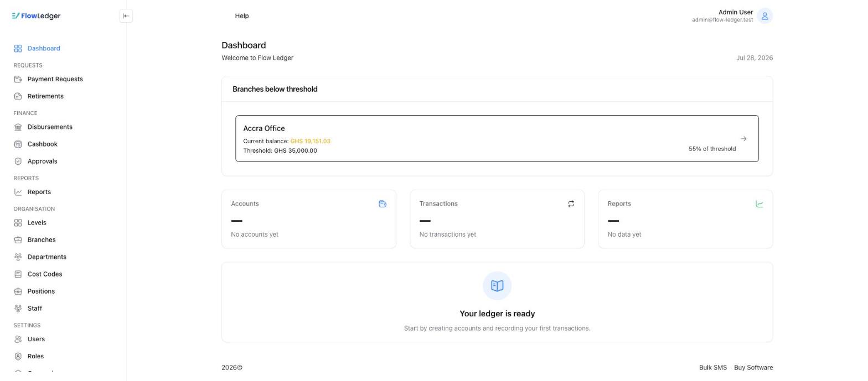Click the wallet icon on Accounts card
868x381 pixels.
click(383, 204)
